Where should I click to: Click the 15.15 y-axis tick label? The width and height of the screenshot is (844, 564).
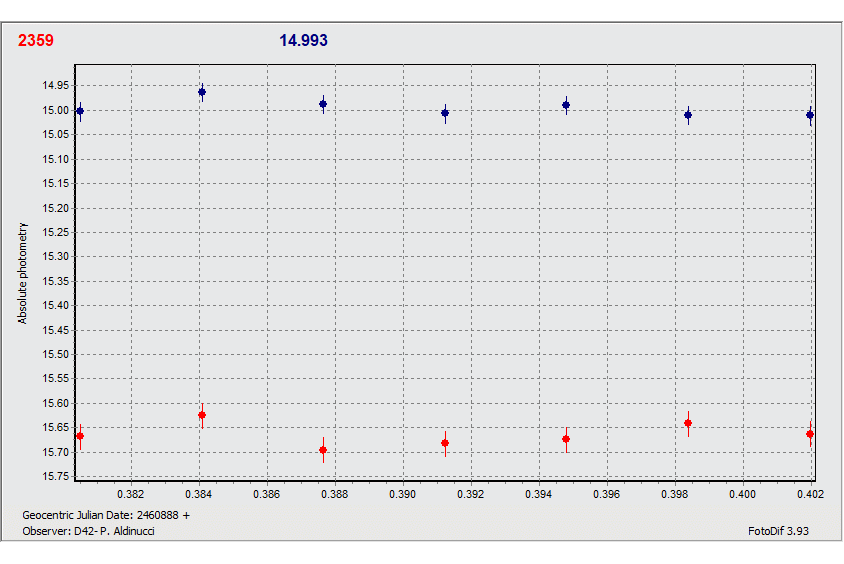(55, 184)
